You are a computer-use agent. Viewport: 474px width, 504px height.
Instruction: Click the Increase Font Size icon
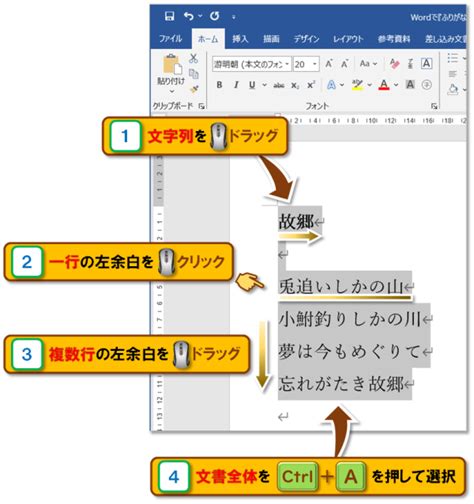click(329, 63)
